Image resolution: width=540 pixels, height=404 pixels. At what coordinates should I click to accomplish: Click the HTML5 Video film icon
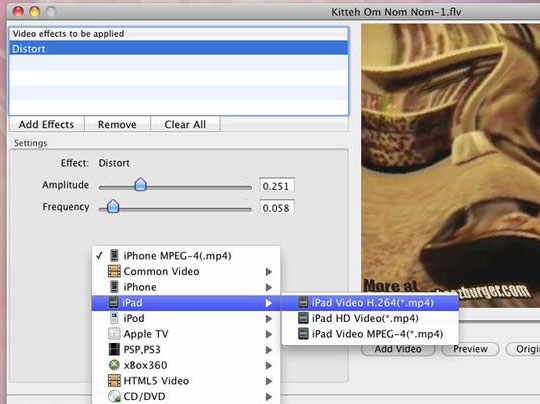tap(114, 381)
